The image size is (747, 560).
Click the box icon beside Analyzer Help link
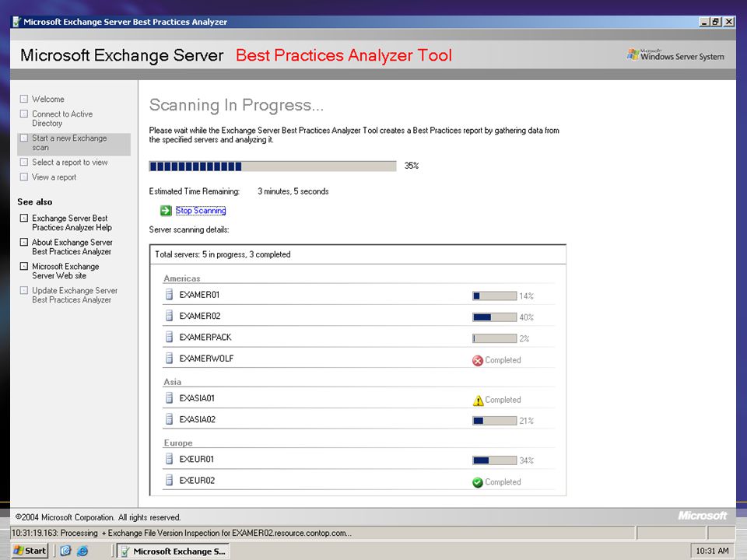click(24, 218)
